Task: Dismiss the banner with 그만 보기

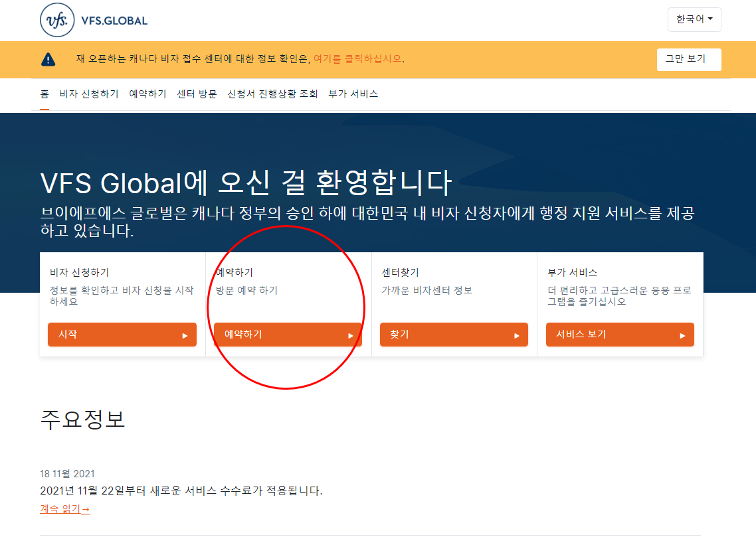Action: coord(688,59)
